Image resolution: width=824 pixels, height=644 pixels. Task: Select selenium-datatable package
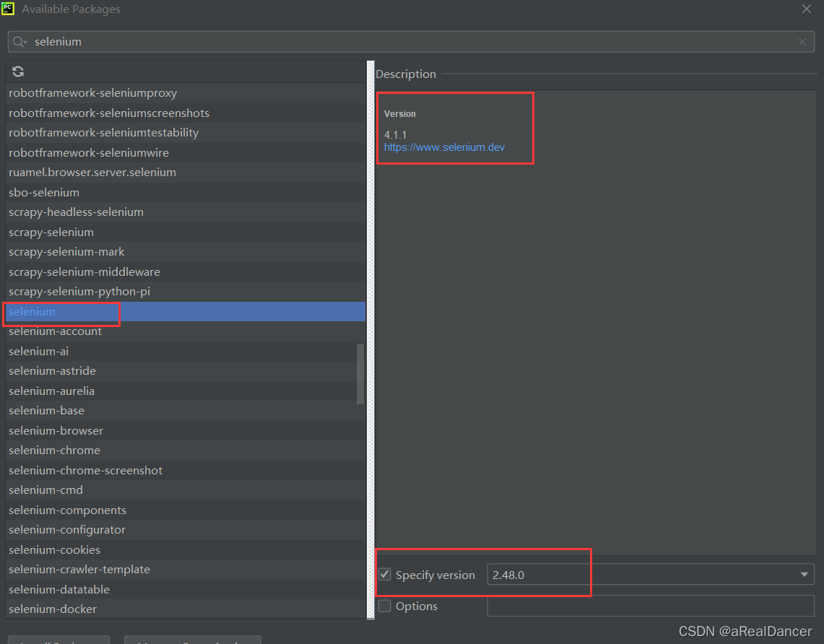point(186,589)
